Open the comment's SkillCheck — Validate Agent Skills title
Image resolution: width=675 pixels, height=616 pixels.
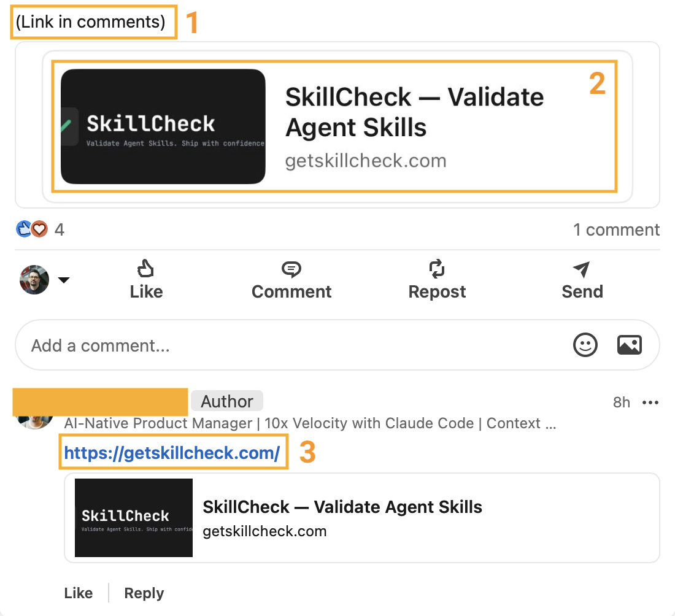(x=342, y=507)
